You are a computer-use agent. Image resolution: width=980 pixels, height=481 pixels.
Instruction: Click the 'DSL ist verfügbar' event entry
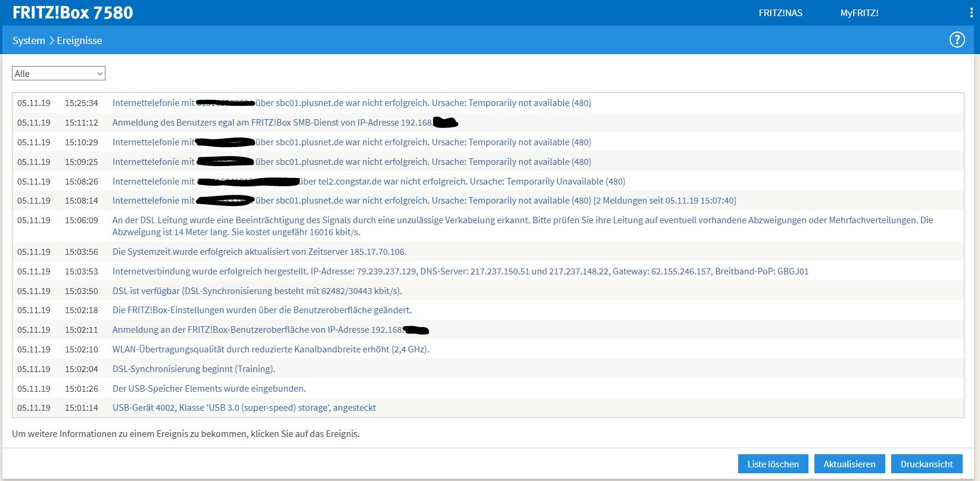[257, 291]
